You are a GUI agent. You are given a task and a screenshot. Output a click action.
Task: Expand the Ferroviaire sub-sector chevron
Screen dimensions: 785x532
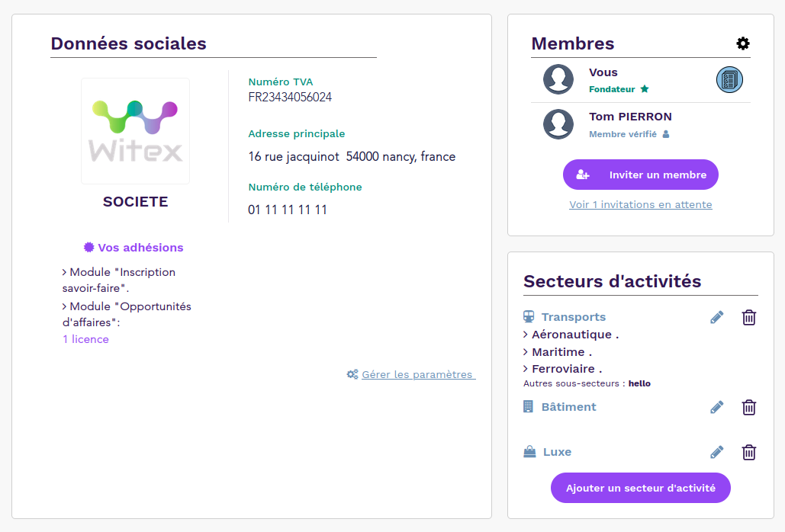[526, 368]
